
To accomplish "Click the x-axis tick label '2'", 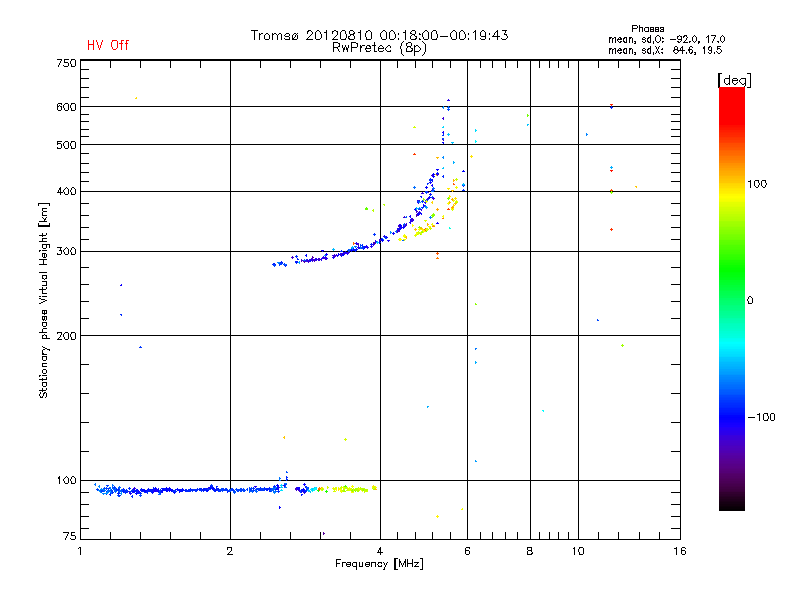I will tap(230, 551).
